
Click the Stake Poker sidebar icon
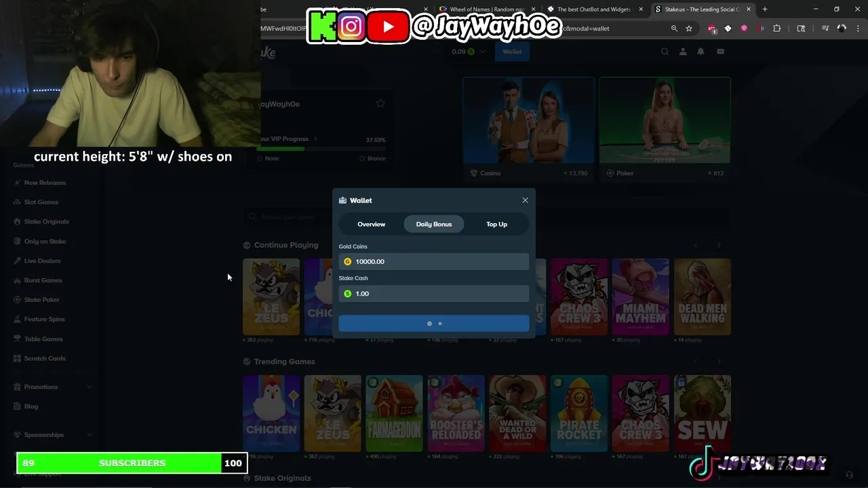[x=18, y=300]
